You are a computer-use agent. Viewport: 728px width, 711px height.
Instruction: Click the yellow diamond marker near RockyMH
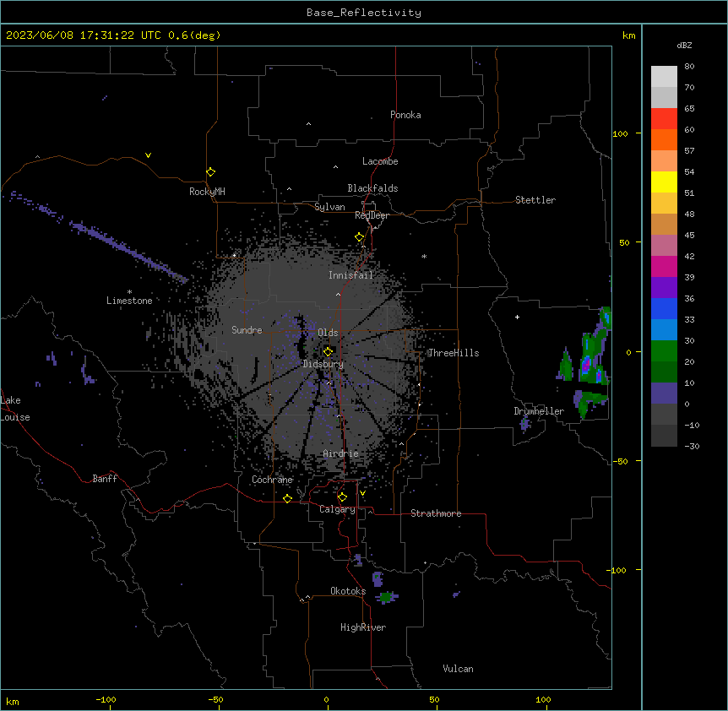[210, 172]
